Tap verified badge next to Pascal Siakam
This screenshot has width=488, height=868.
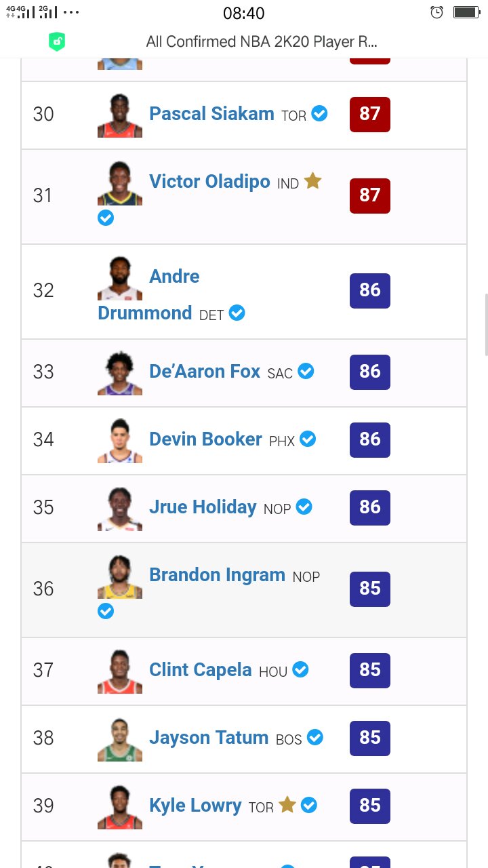[319, 113]
